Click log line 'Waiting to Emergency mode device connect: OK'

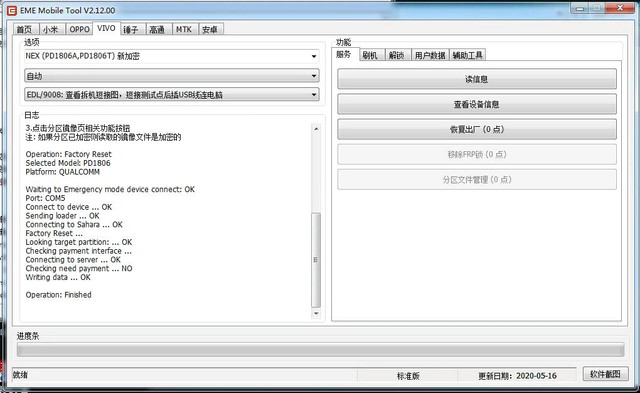pyautogui.click(x=110, y=189)
